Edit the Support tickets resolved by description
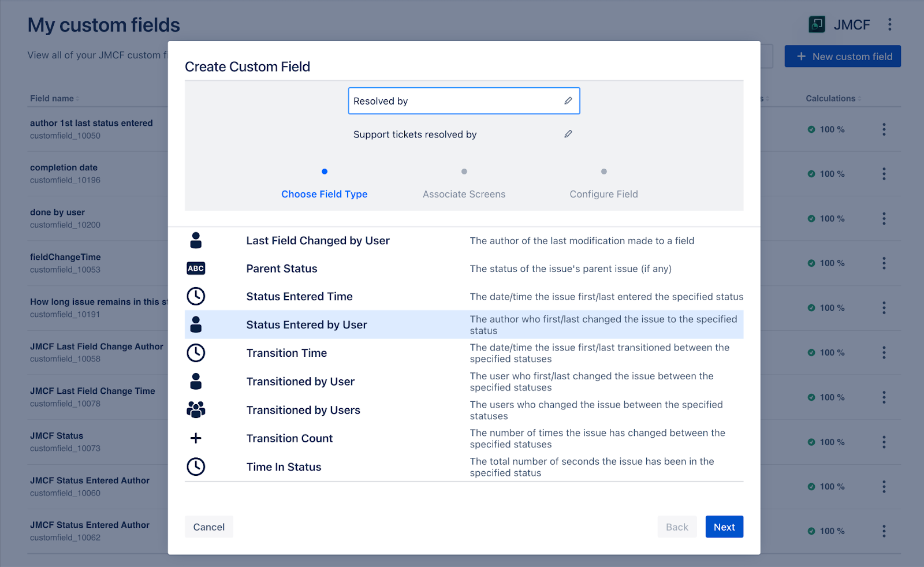 [464, 134]
